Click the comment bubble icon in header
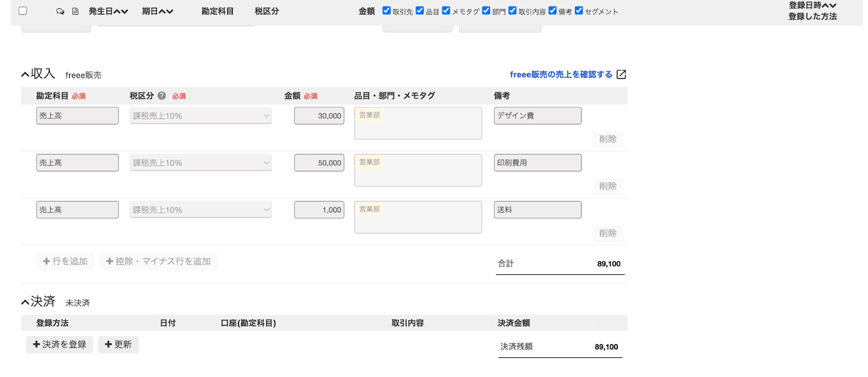 coord(60,11)
